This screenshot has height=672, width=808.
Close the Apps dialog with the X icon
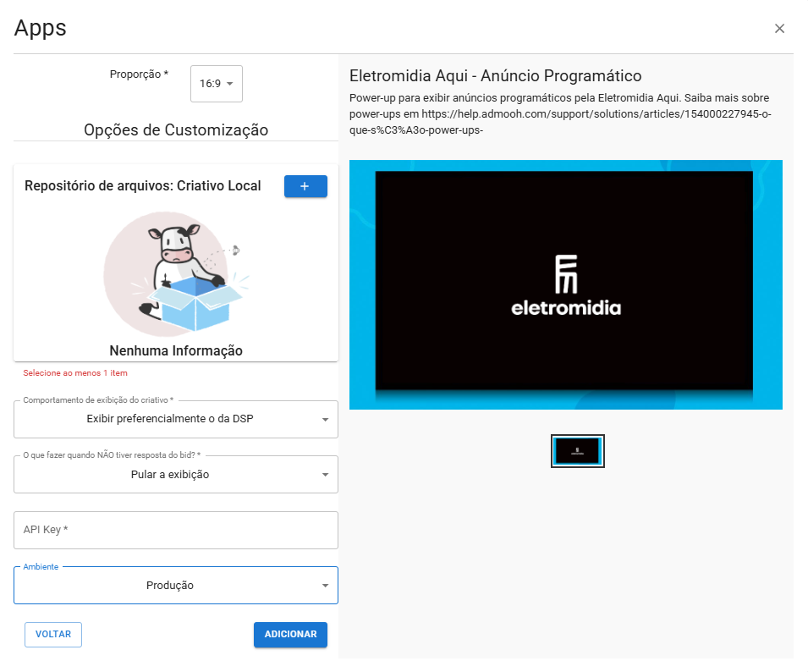(779, 28)
